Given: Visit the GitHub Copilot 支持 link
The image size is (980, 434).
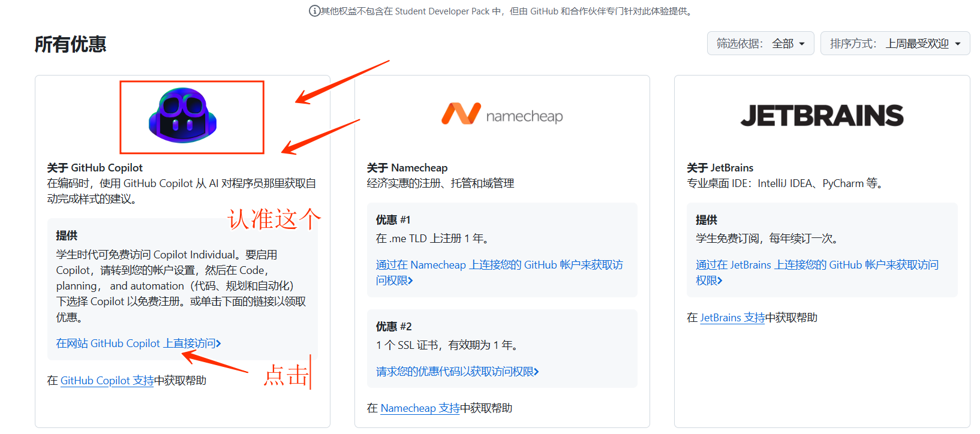Looking at the screenshot, I should [x=107, y=381].
